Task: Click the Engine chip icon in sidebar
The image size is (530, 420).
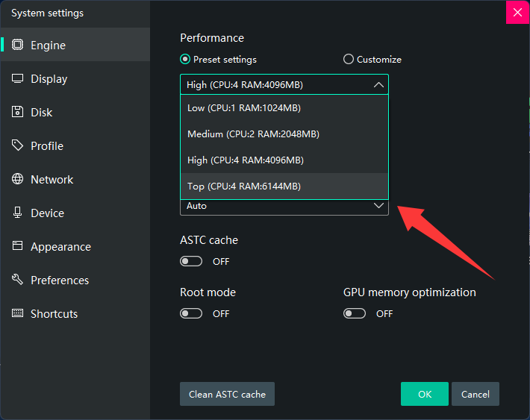Action: coord(17,45)
